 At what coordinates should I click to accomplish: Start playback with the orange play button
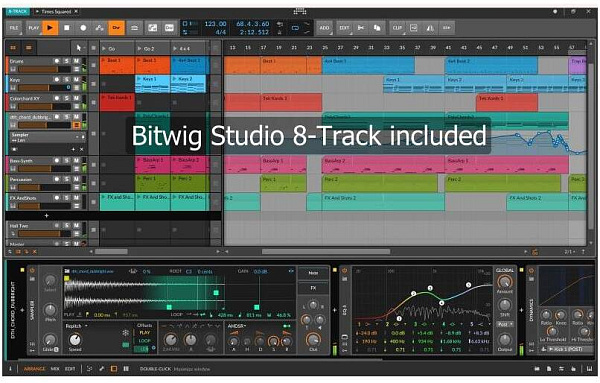(50, 28)
